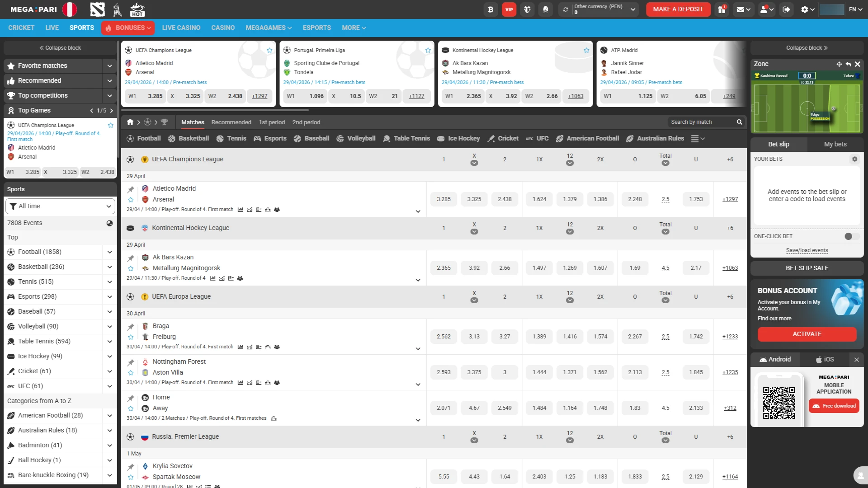Click the magnifier in Search by match
This screenshot has width=868, height=488.
point(739,122)
